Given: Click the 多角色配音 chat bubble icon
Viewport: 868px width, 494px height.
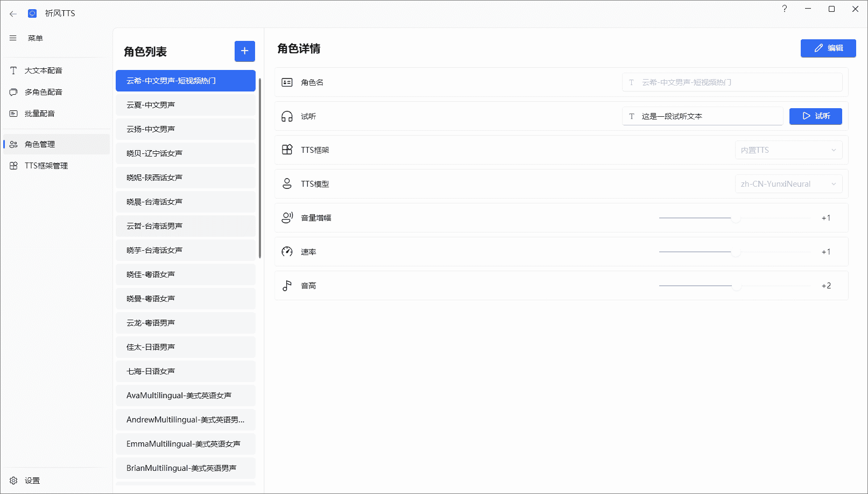Looking at the screenshot, I should coord(13,92).
